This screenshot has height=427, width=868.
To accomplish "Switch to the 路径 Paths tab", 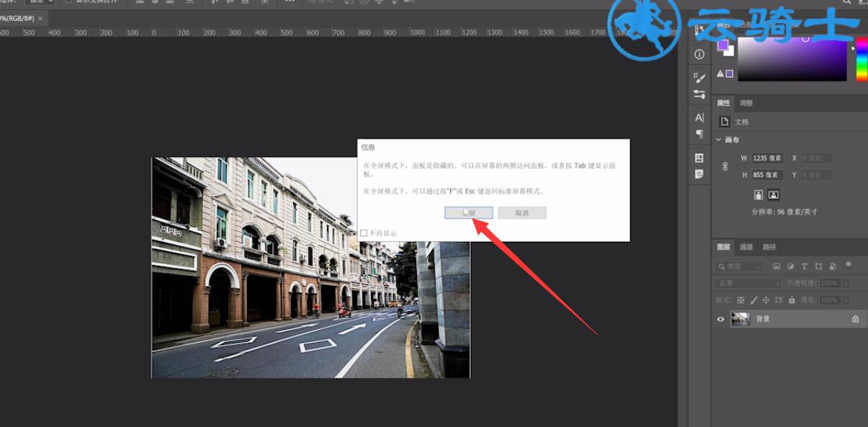I will pos(769,247).
